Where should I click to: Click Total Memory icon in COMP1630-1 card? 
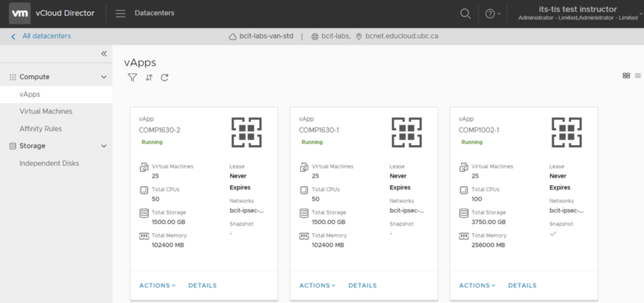point(304,236)
